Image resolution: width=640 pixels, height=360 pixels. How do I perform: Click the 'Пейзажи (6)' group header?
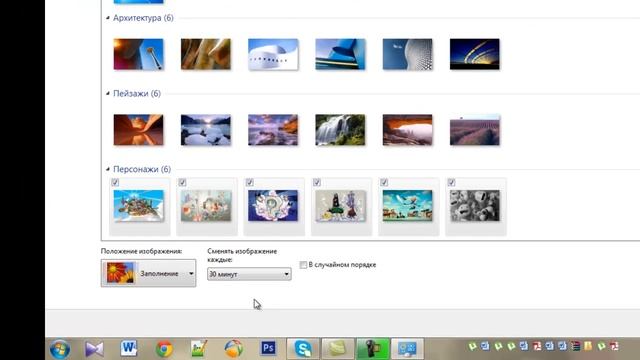pyautogui.click(x=137, y=93)
